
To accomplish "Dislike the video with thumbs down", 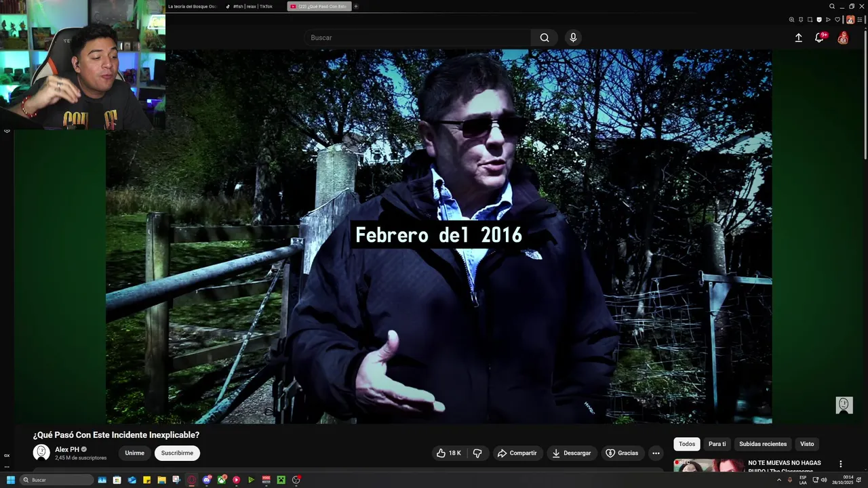I will 477,453.
